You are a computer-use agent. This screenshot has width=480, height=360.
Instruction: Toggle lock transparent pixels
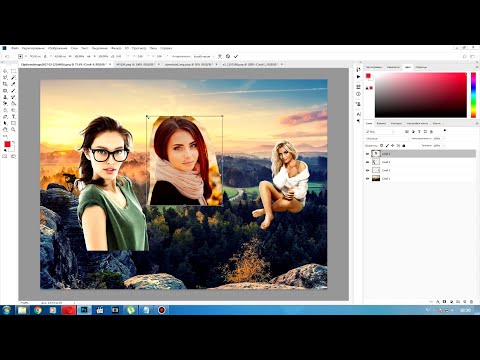click(x=382, y=146)
